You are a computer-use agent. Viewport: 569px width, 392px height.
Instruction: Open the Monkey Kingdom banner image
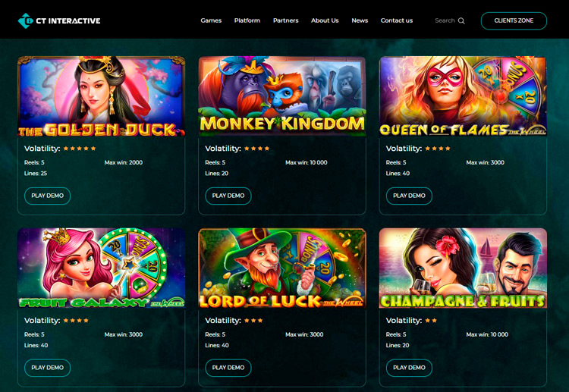(282, 96)
